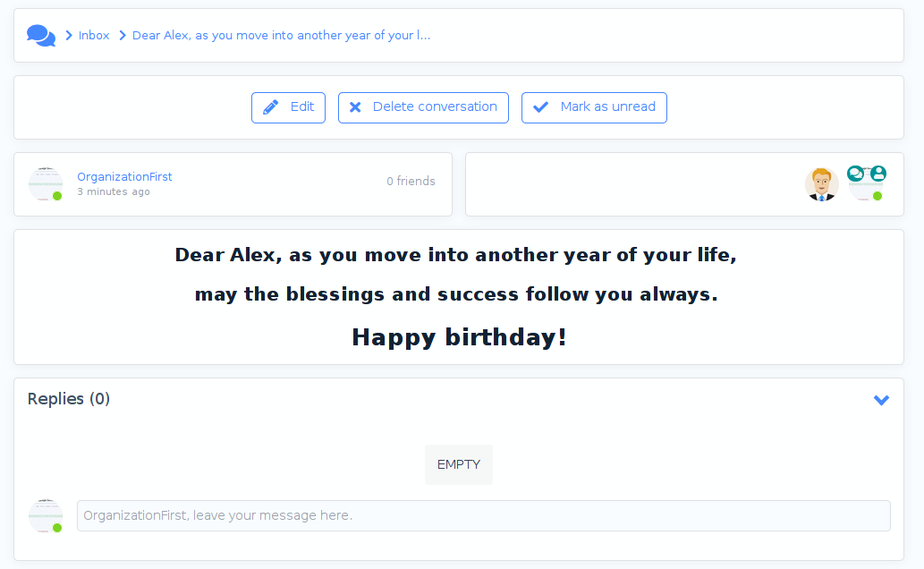This screenshot has height=569, width=924.
Task: Click the checkmark icon on Mark as unread
Action: [x=540, y=107]
